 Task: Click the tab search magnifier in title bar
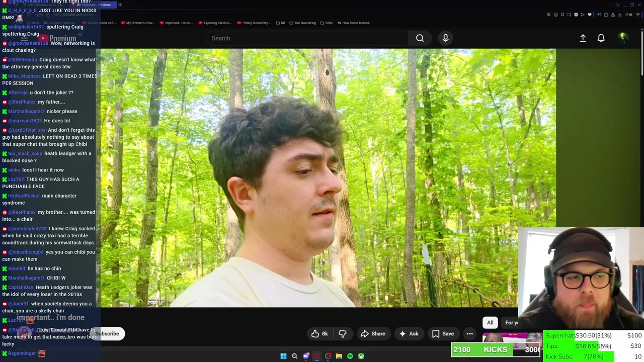click(x=617, y=5)
